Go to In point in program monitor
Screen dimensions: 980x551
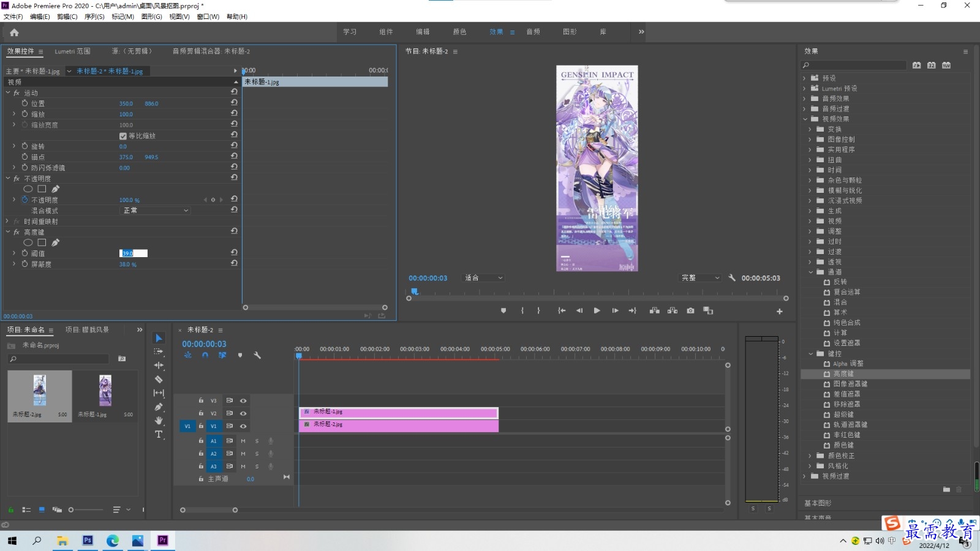click(562, 311)
